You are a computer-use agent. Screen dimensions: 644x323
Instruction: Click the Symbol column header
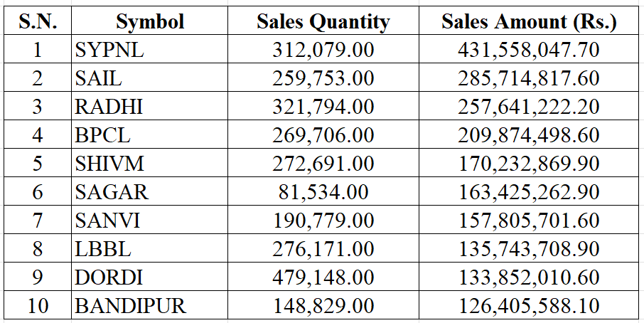pos(150,21)
